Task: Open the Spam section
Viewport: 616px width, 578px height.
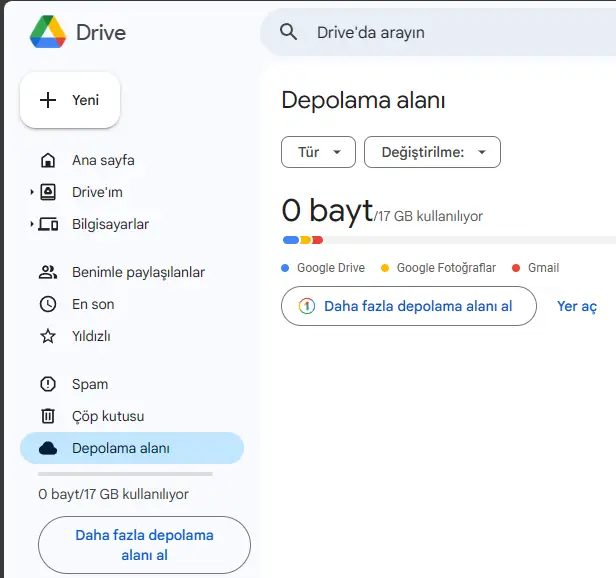Action: pos(132,384)
